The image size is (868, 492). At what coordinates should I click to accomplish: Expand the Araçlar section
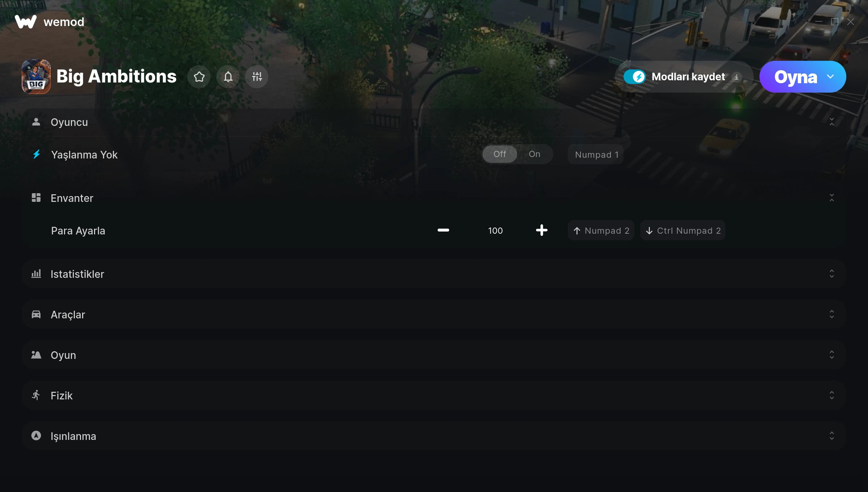click(831, 314)
